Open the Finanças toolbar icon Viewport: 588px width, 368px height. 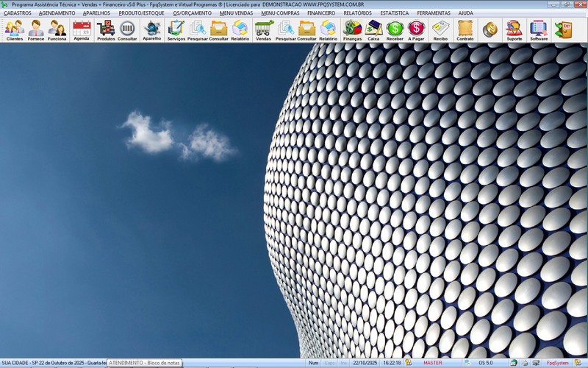point(353,29)
